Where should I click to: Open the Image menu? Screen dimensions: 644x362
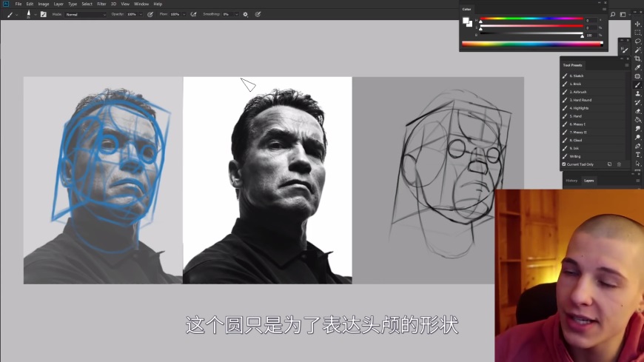click(44, 4)
